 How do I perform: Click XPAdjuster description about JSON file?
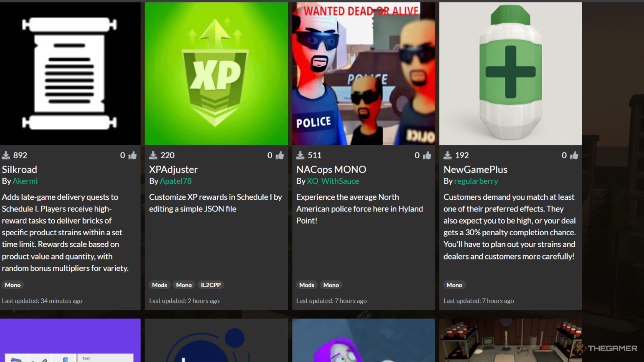tap(215, 203)
